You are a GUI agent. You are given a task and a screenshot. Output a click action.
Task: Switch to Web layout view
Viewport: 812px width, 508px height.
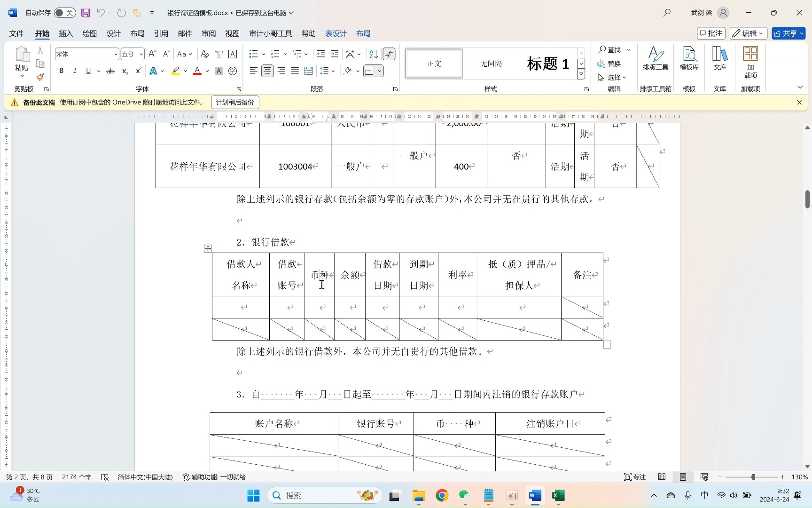704,477
